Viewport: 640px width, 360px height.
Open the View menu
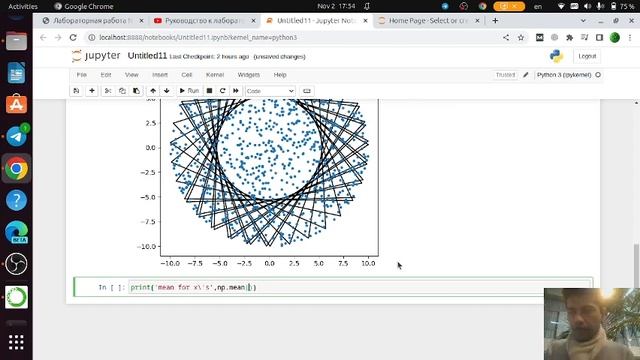point(131,75)
